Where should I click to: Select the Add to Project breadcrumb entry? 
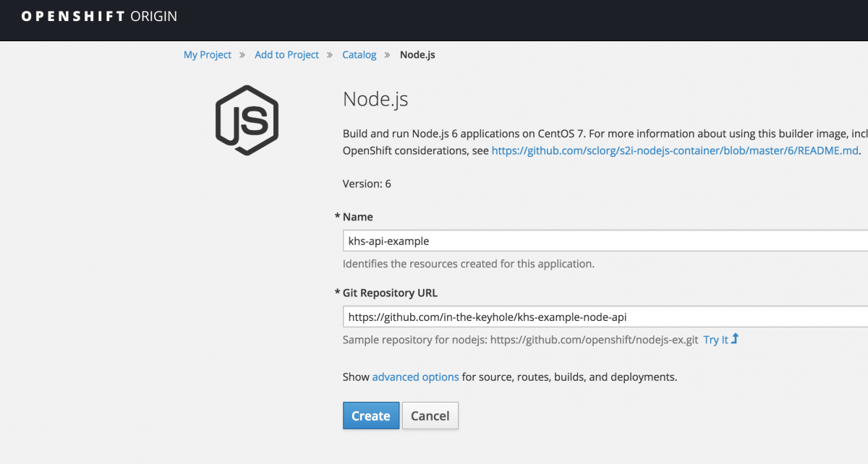(286, 54)
